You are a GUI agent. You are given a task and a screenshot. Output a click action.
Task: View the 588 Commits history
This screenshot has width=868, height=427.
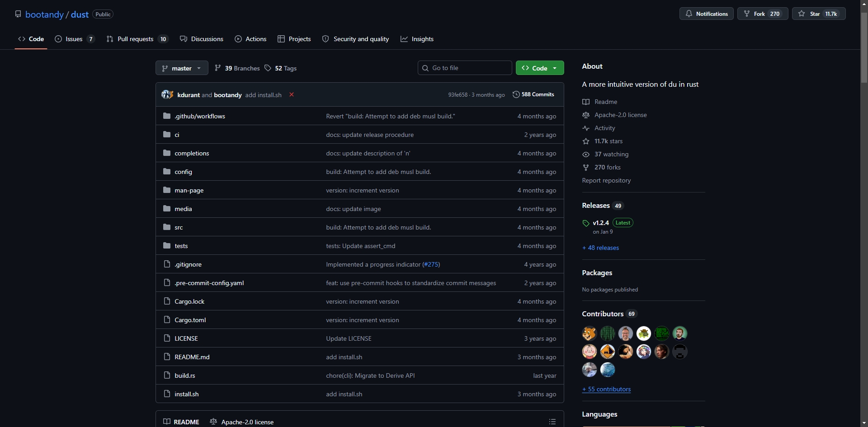click(533, 94)
